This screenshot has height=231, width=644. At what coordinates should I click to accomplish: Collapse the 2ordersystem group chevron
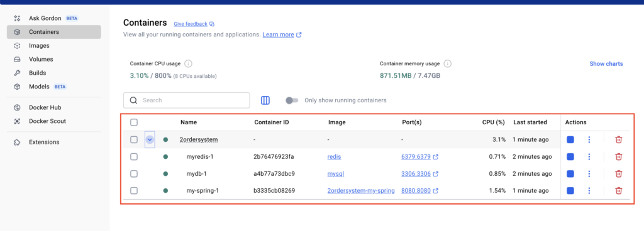(150, 139)
